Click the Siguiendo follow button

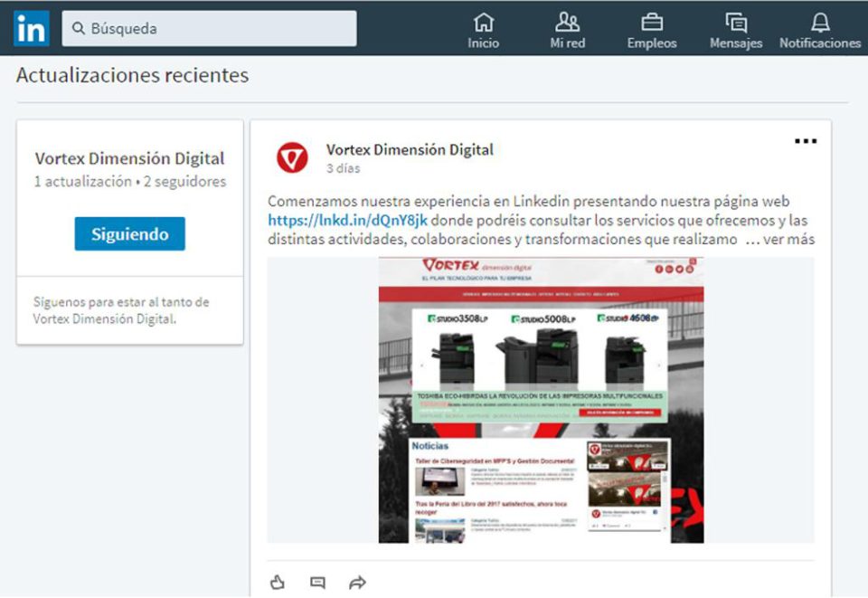130,233
